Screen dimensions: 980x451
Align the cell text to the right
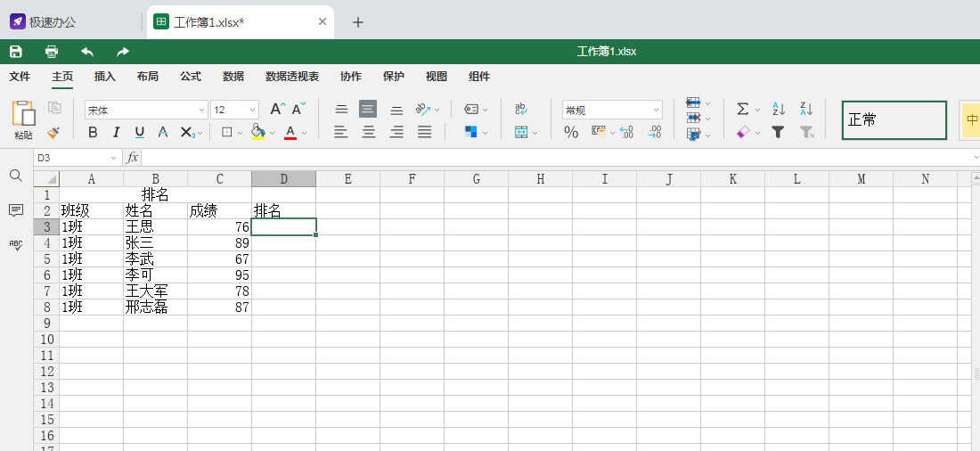396,132
